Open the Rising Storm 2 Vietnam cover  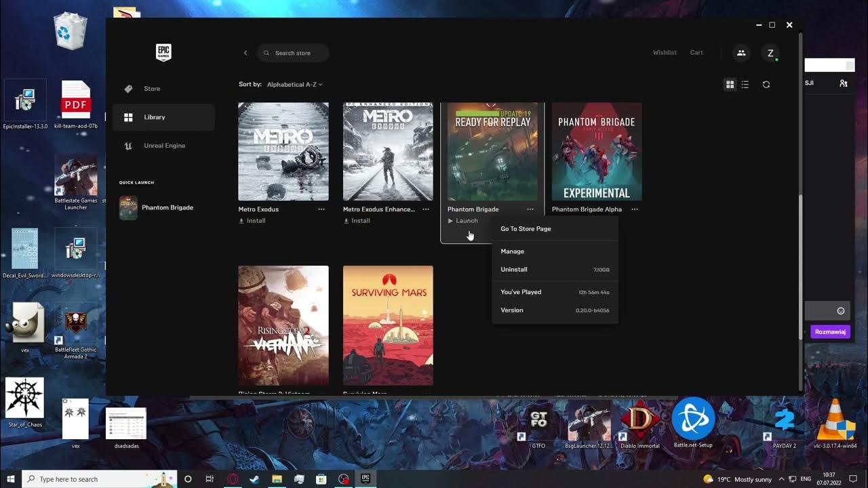tap(283, 325)
